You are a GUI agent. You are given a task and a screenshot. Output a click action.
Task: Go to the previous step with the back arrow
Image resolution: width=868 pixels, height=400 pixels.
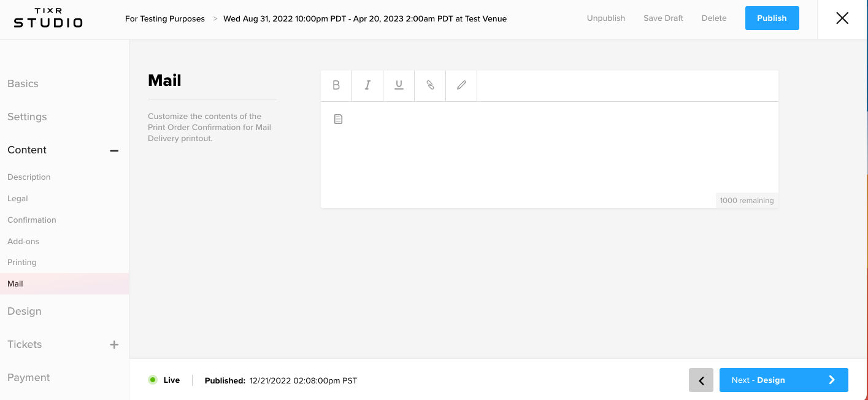(x=701, y=380)
